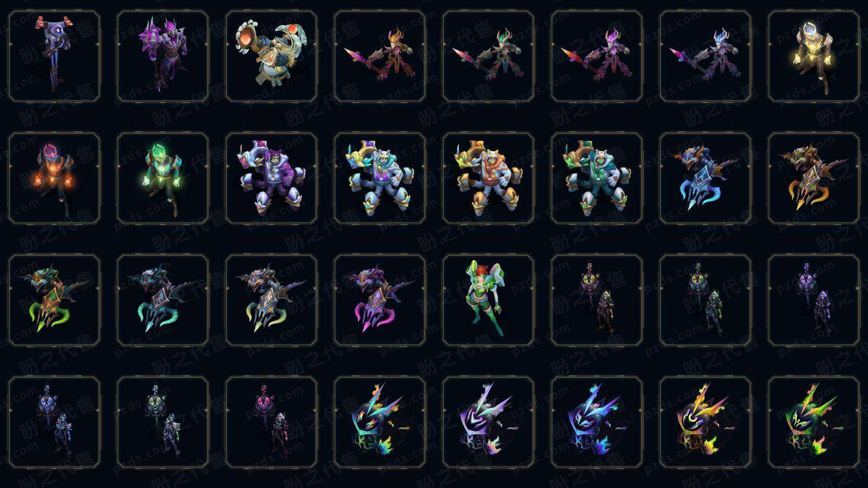Screen dimensions: 868x488
Task: Select the pink lantern duo chroma
Action: click(271, 422)
